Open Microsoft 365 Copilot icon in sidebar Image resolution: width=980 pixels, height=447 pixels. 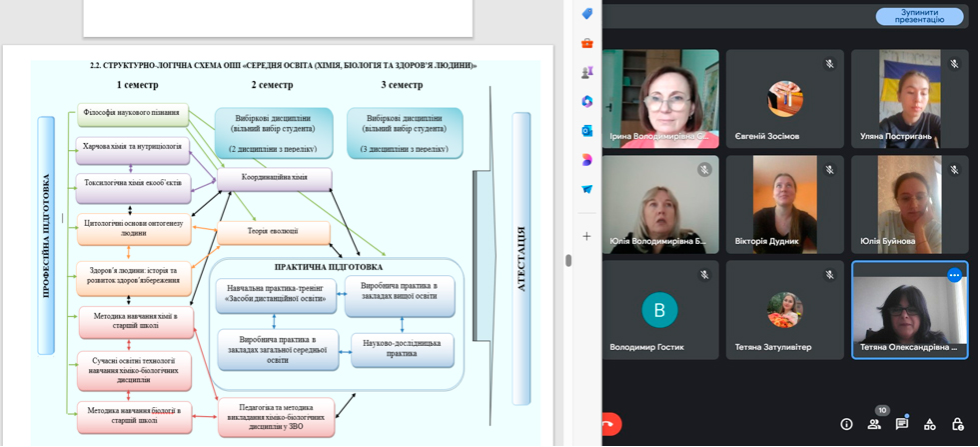click(587, 102)
